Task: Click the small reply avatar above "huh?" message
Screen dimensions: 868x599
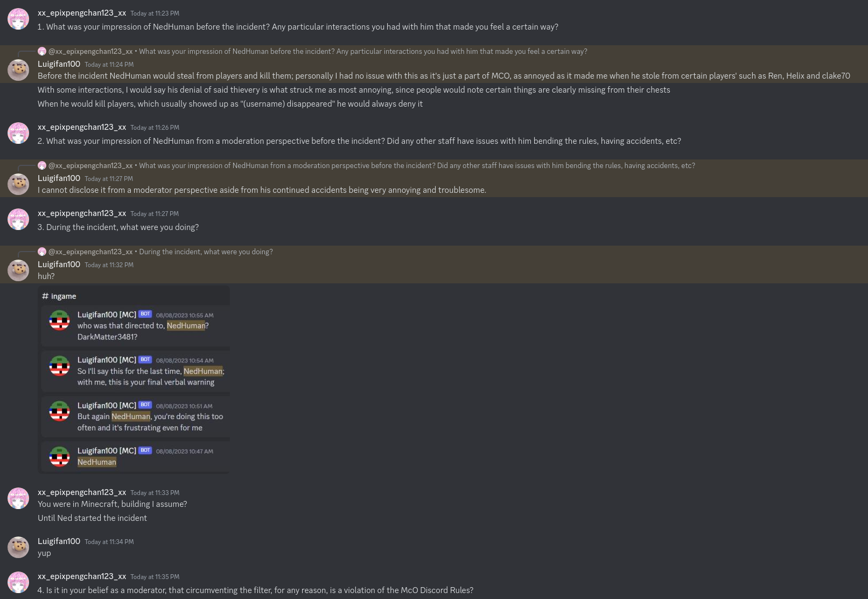Action: pos(42,252)
